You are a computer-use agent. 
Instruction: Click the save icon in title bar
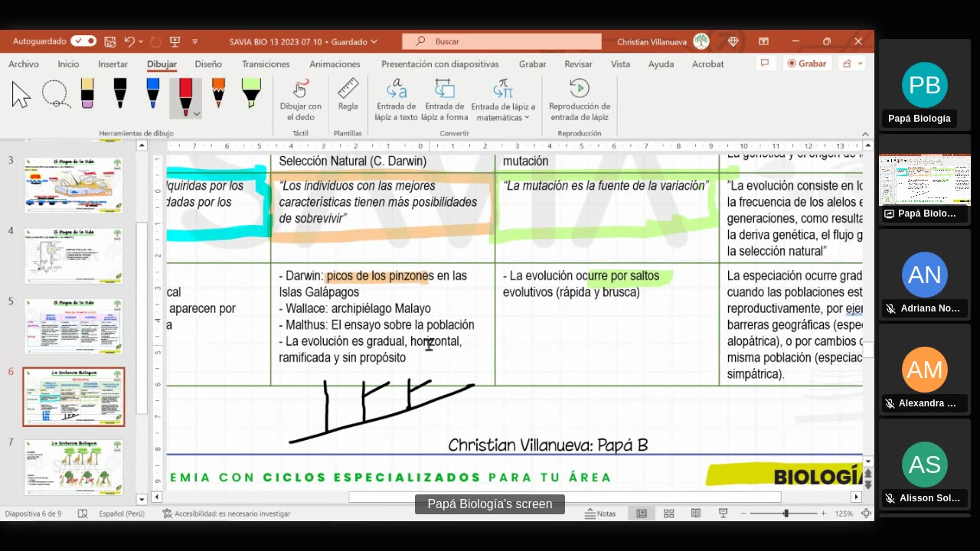click(x=109, y=41)
